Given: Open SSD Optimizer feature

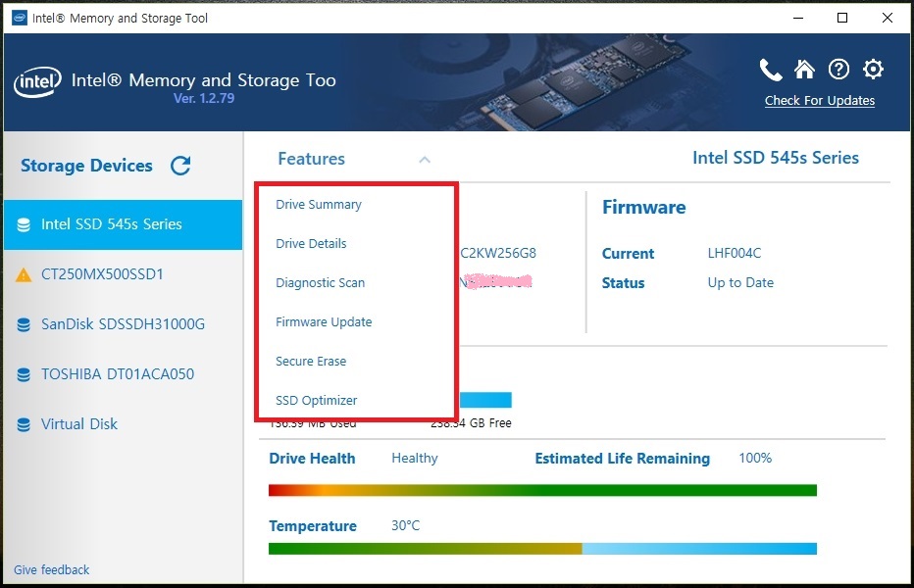Looking at the screenshot, I should pos(316,401).
